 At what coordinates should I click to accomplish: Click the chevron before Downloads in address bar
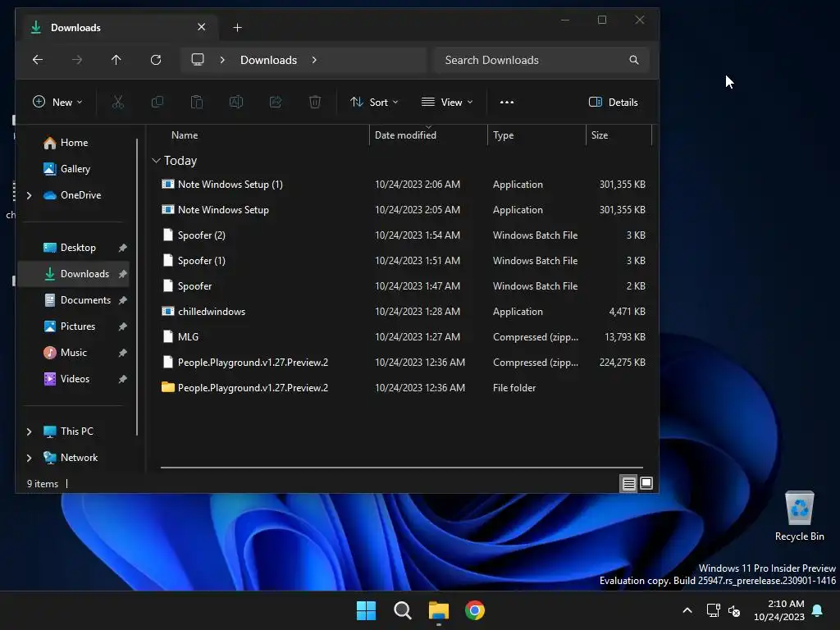pos(222,60)
